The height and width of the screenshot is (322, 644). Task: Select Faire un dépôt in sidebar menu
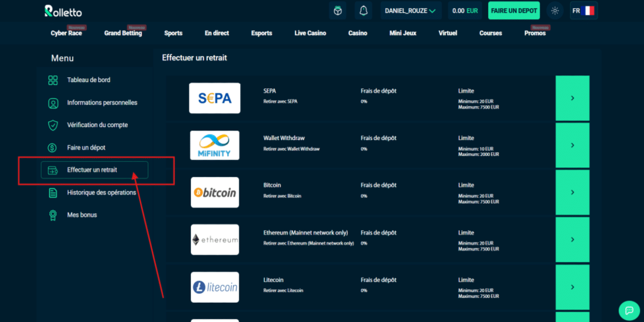[86, 148]
